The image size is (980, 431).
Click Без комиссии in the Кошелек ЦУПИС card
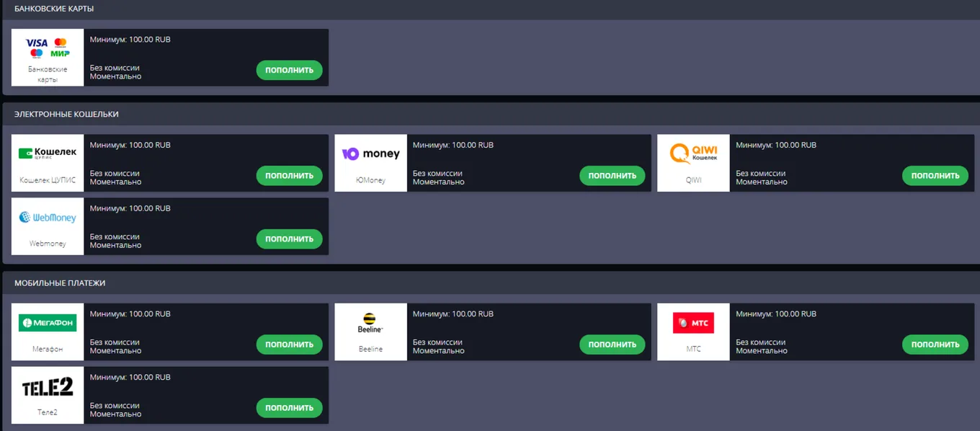(x=115, y=173)
